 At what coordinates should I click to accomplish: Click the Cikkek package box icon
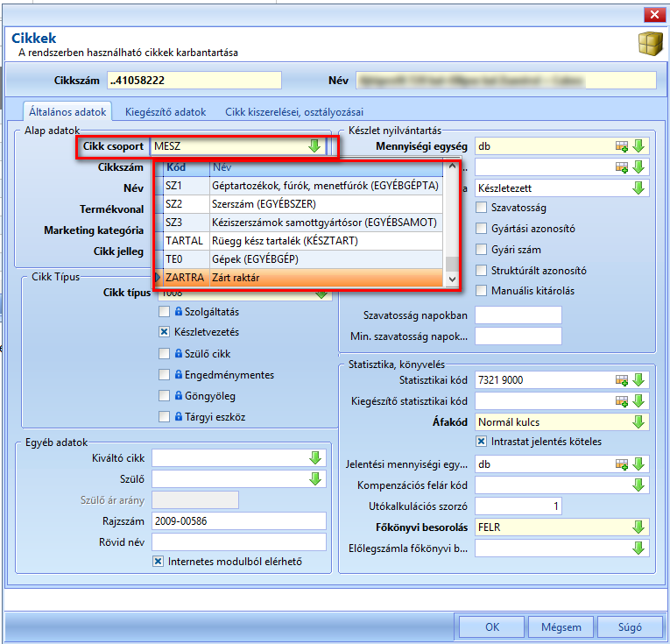click(651, 44)
